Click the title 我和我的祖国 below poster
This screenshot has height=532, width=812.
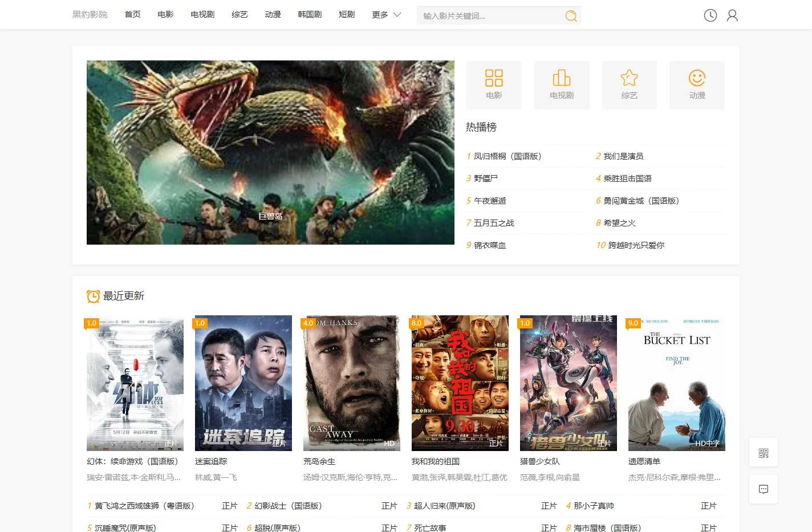point(436,461)
